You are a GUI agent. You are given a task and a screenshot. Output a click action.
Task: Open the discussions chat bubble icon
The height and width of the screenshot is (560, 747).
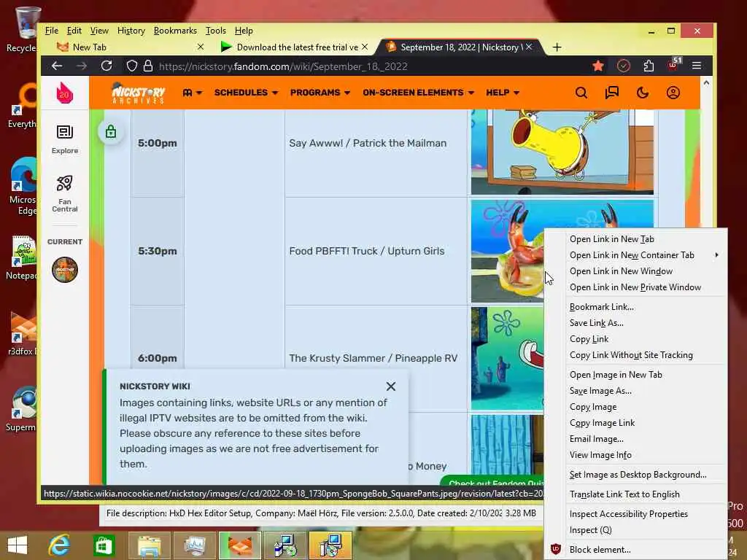612,93
